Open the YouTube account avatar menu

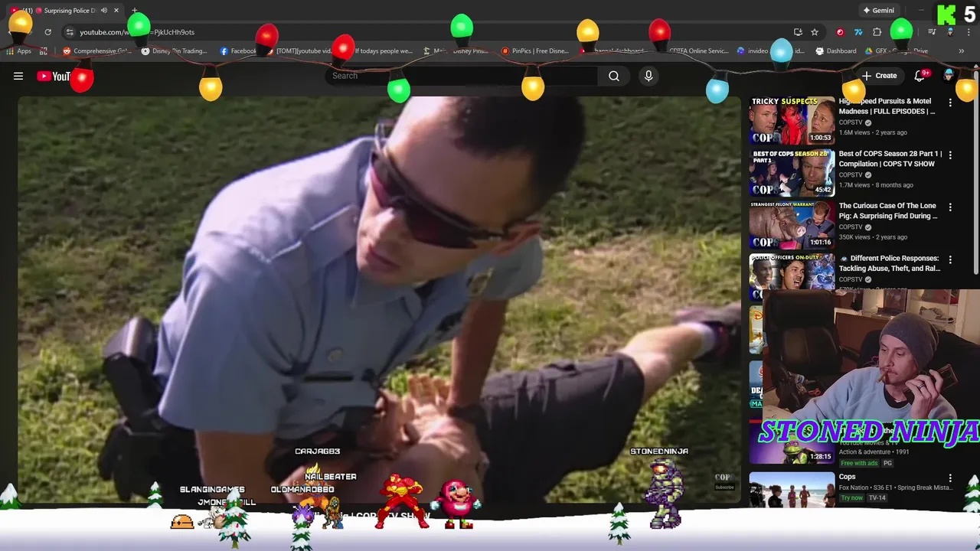click(x=949, y=75)
